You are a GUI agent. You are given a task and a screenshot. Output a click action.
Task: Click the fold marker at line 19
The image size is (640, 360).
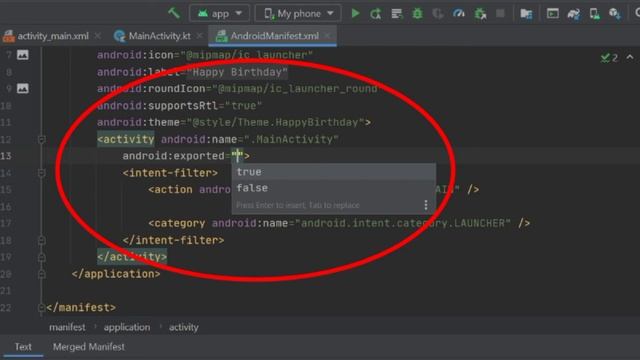42,257
